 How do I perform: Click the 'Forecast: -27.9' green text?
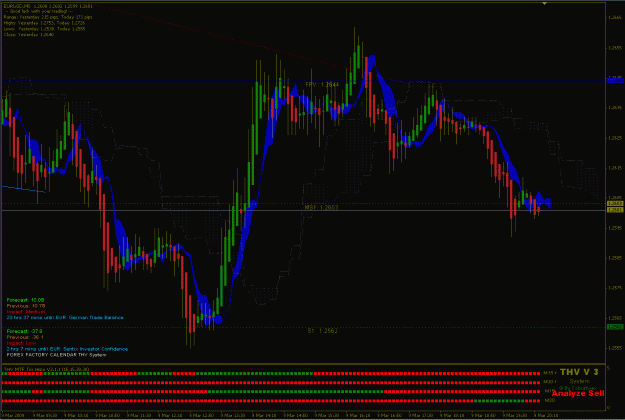(24, 331)
